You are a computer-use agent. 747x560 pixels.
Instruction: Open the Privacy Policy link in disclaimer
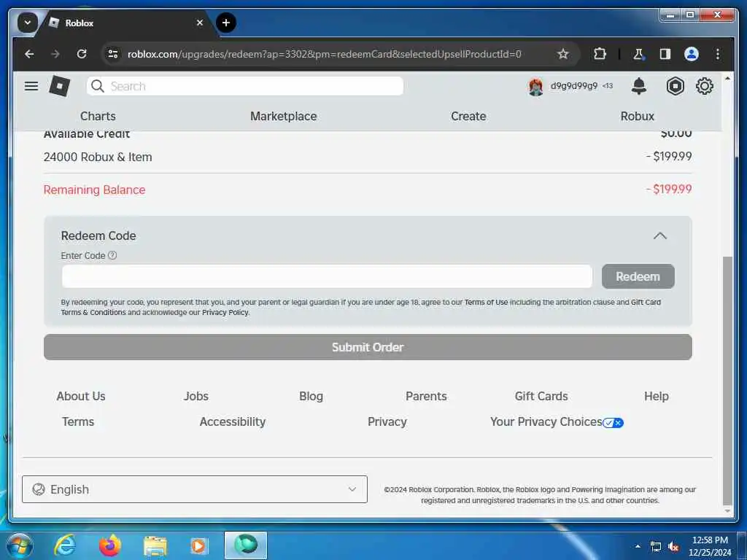[x=225, y=312]
